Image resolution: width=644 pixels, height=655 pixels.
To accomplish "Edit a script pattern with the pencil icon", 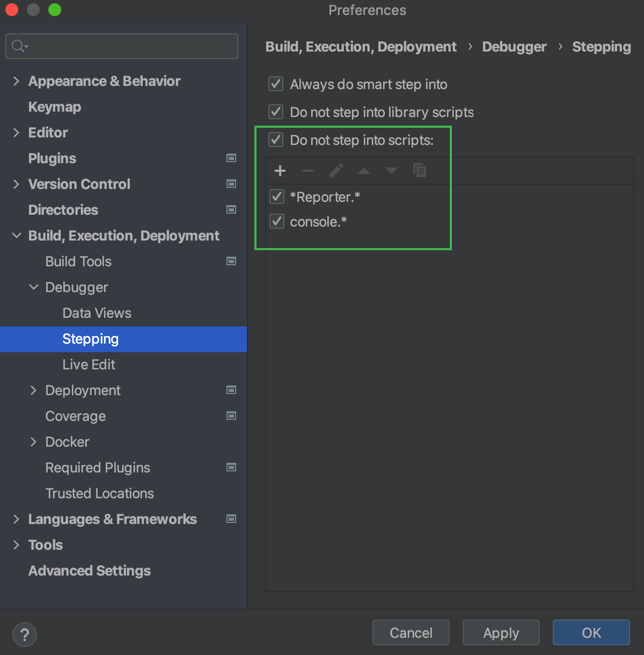I will 336,171.
